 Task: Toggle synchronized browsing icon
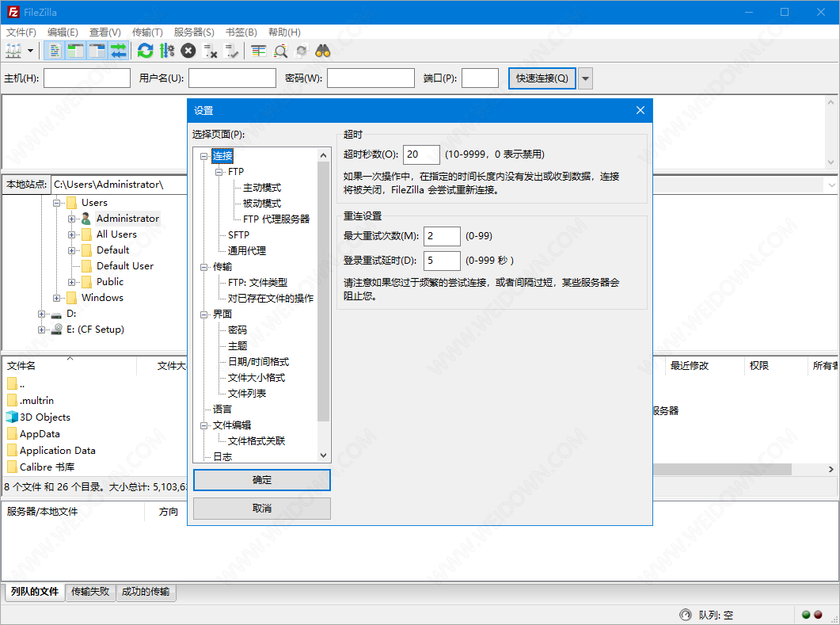coord(302,51)
